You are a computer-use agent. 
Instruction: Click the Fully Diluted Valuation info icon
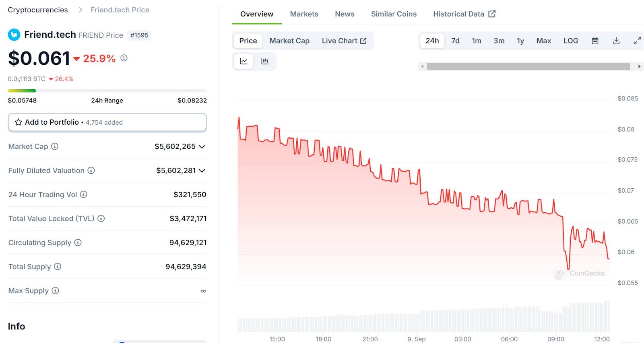point(91,170)
